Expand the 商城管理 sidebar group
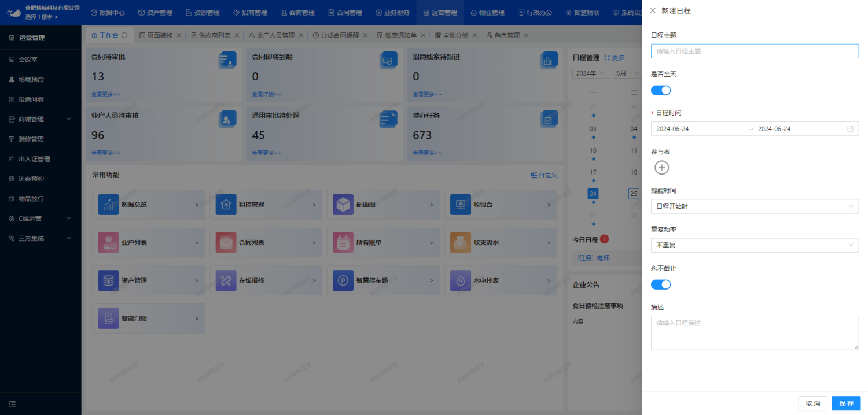 [41, 119]
